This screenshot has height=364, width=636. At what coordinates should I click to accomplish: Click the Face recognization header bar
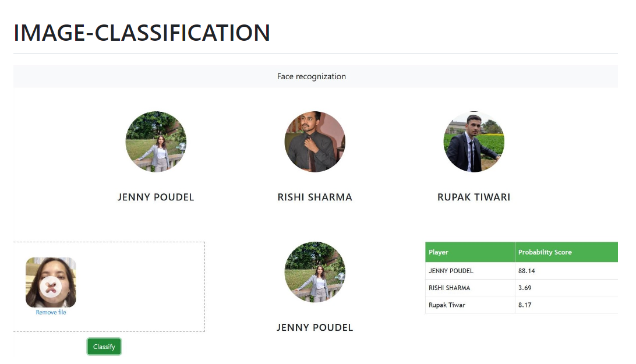[x=316, y=76]
